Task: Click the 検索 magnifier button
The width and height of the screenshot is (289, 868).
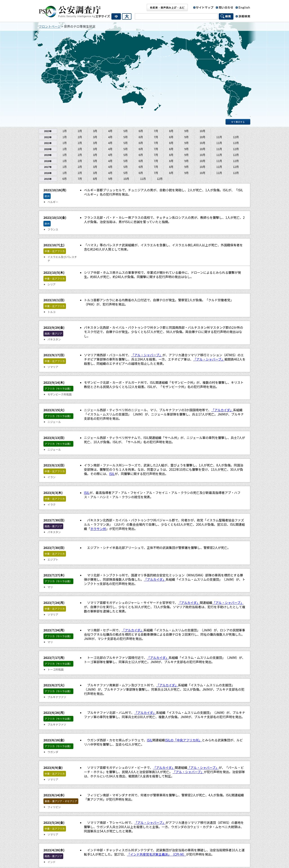Action: (226, 16)
